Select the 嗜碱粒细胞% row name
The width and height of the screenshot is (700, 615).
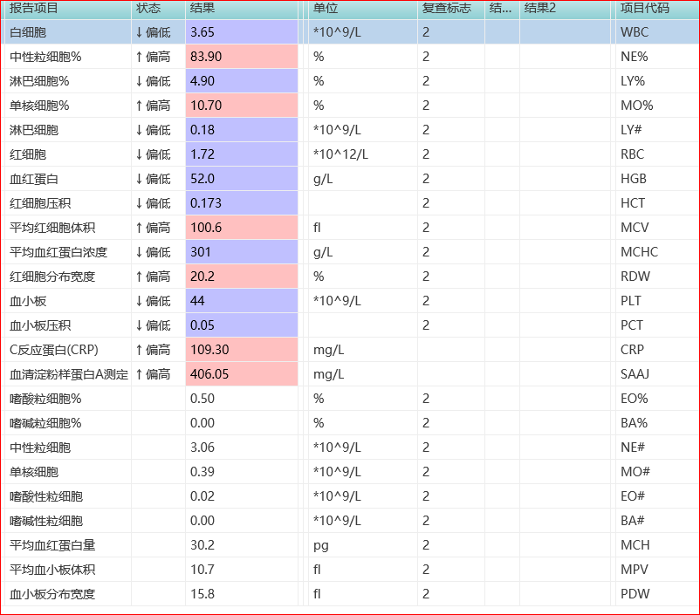[45, 423]
